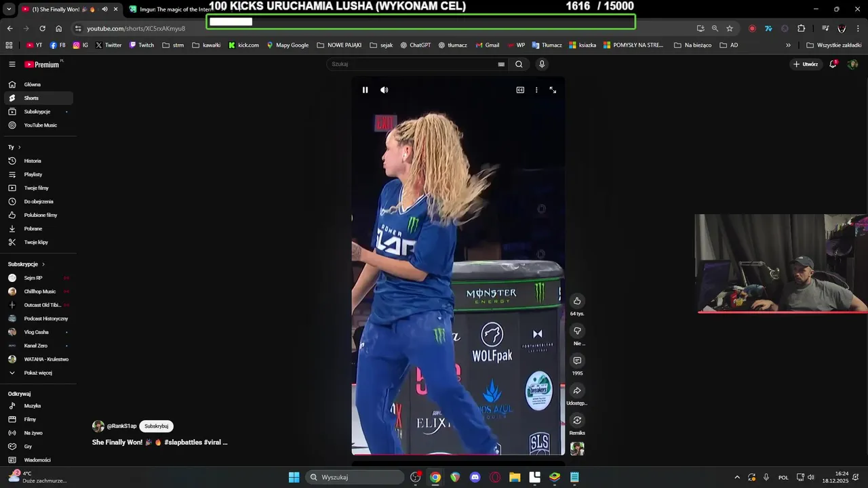Open the Kanał Zero channel
This screenshot has height=488, width=868.
38,346
